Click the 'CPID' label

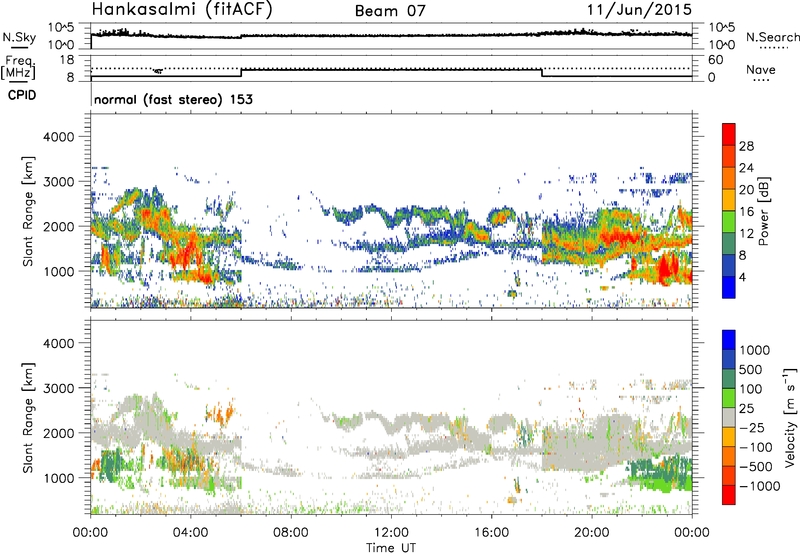coord(22,95)
